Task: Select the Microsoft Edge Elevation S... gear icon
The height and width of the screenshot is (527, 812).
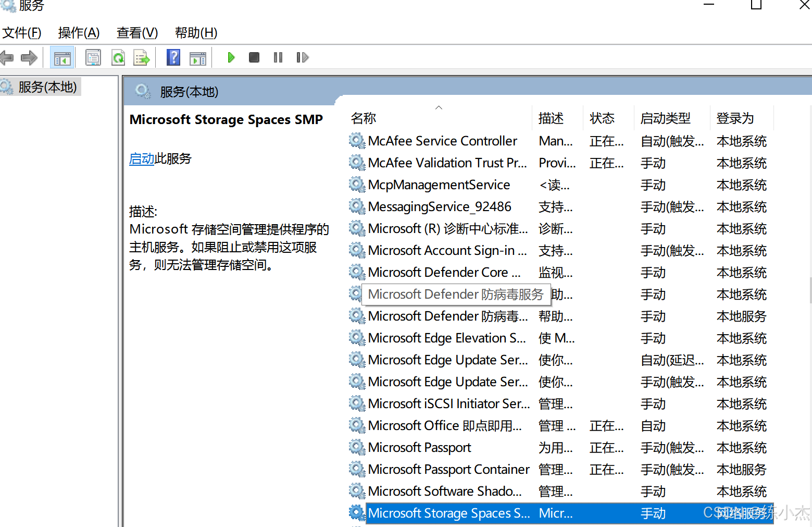Action: coord(357,338)
